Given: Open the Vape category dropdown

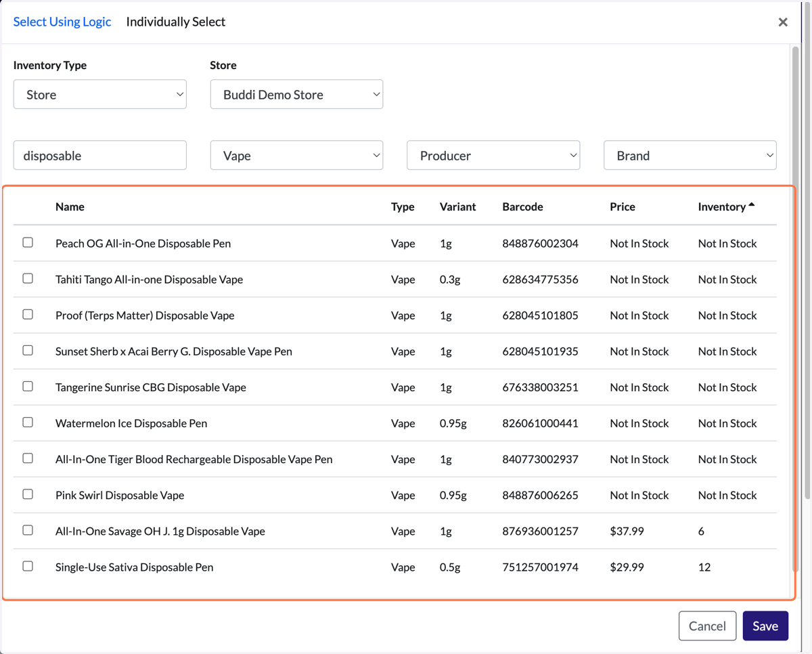Looking at the screenshot, I should (296, 155).
